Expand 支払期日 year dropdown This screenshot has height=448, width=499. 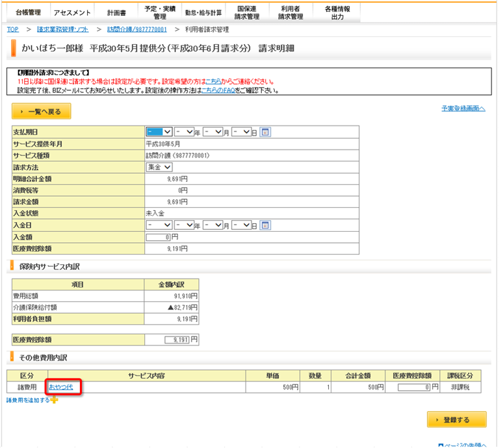(x=185, y=132)
